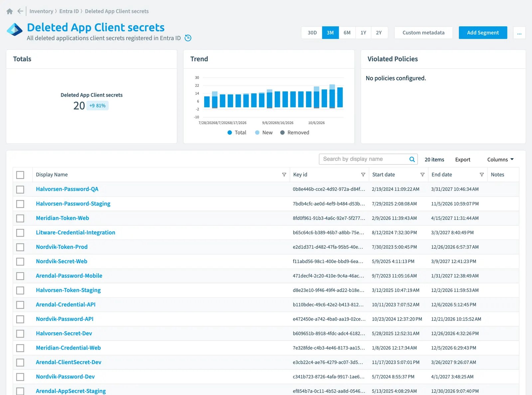
Task: Select the Halvorsen-Token-Staging row checkbox
Action: click(20, 290)
